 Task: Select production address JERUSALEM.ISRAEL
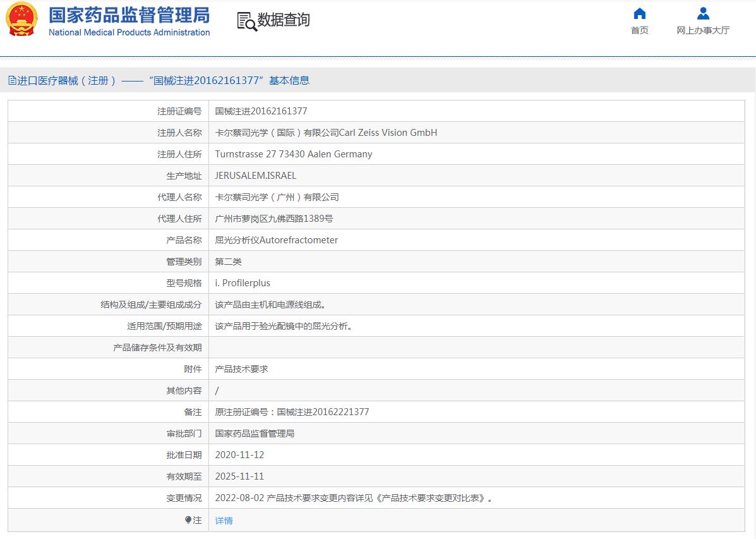pyautogui.click(x=256, y=176)
